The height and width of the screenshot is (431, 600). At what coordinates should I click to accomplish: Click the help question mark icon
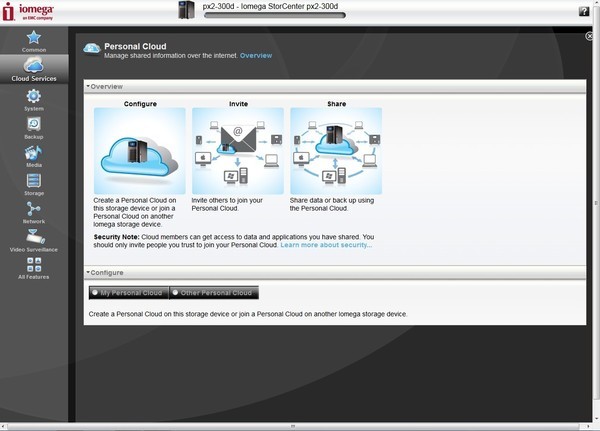[x=584, y=11]
